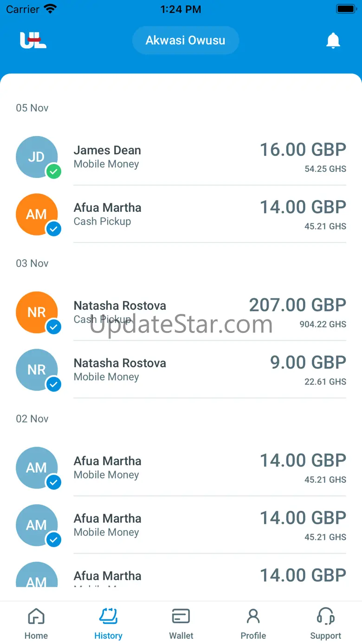Tap the UL app logo

pyautogui.click(x=33, y=40)
